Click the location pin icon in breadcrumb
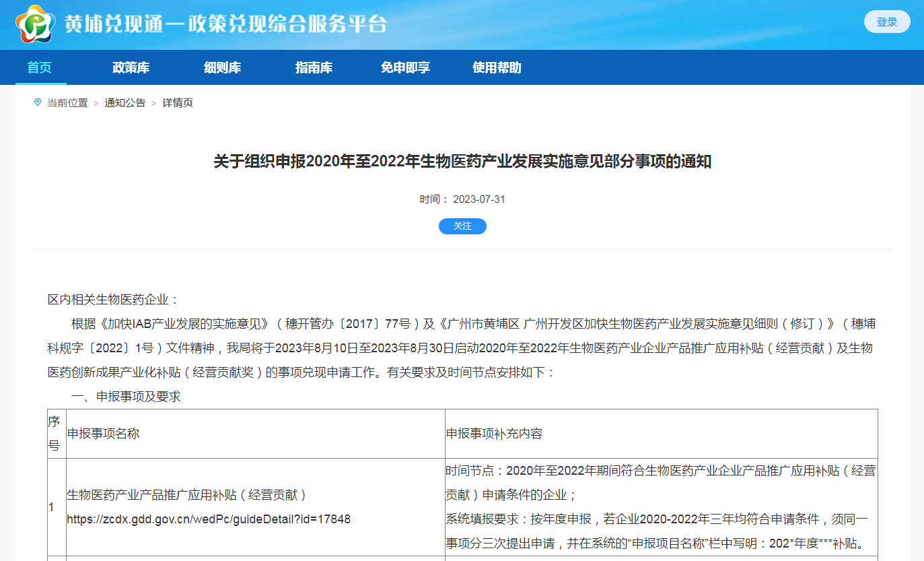 point(38,102)
